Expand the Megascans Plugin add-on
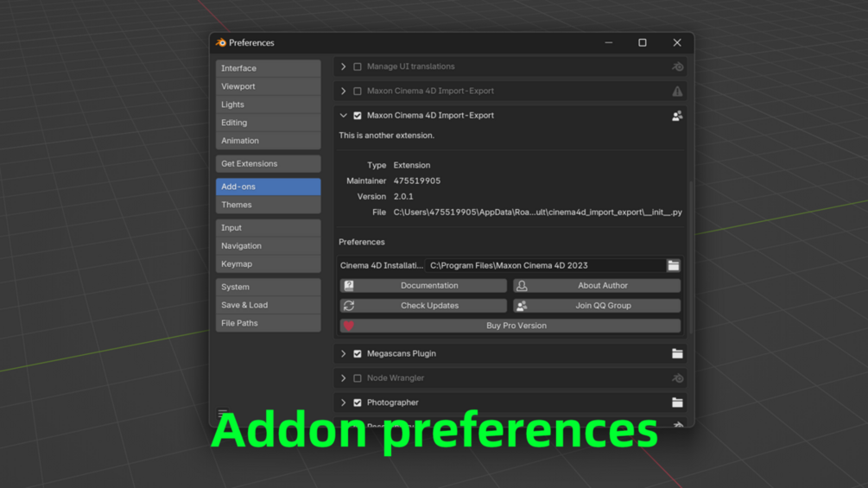The width and height of the screenshot is (868, 488). coord(343,353)
